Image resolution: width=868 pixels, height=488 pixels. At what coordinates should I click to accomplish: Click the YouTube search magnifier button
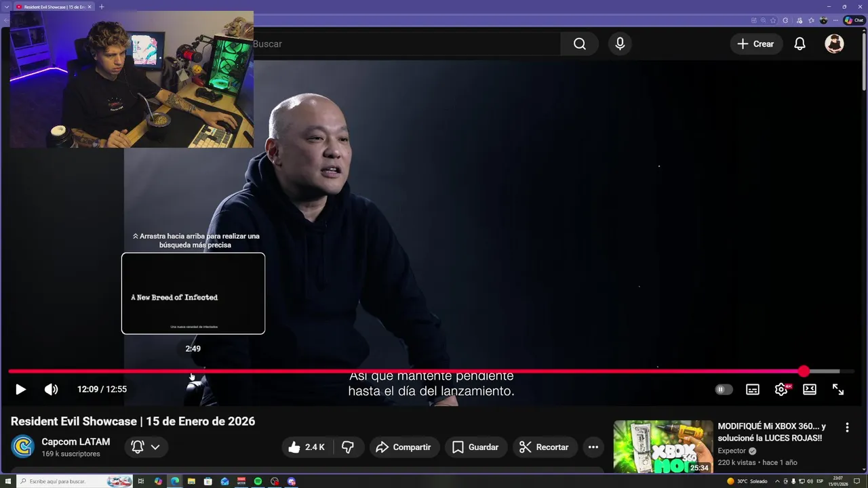point(579,44)
